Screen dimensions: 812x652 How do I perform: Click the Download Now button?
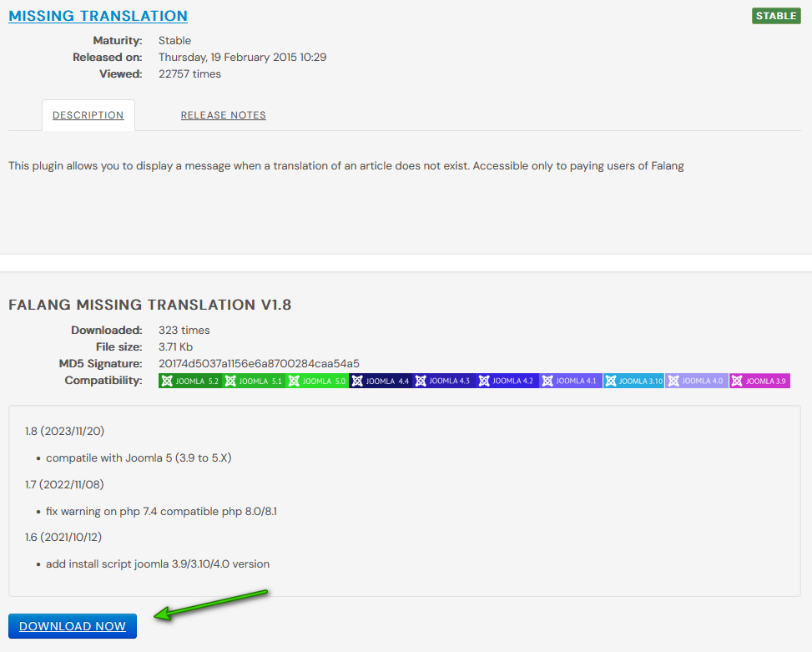[73, 626]
